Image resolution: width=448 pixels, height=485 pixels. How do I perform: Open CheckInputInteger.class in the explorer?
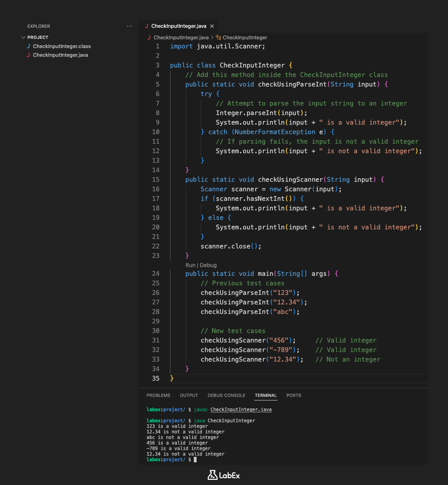tap(62, 46)
